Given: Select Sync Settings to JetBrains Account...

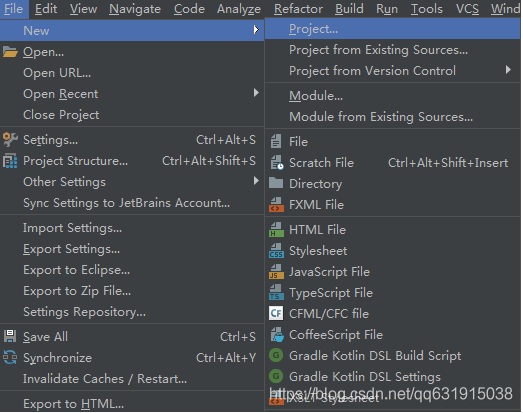Looking at the screenshot, I should 132,203.
